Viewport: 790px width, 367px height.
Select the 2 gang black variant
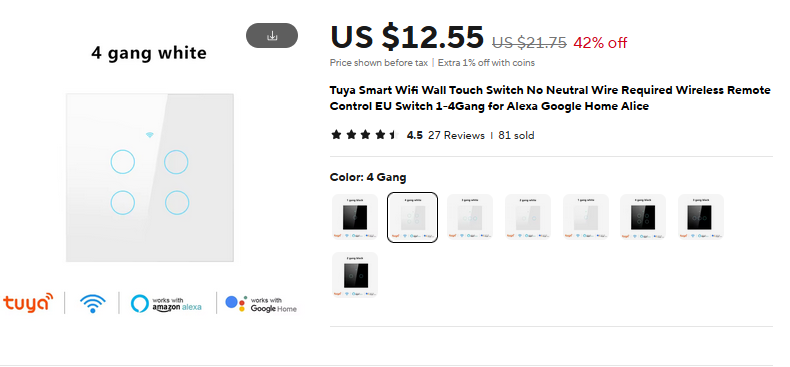point(355,275)
